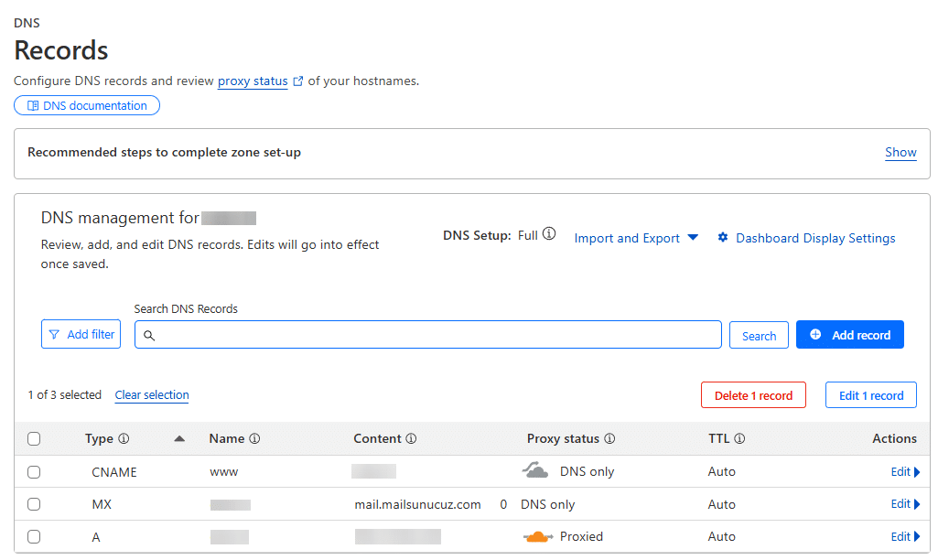Check the CNAME www record checkbox
This screenshot has height=560, width=938.
[34, 472]
